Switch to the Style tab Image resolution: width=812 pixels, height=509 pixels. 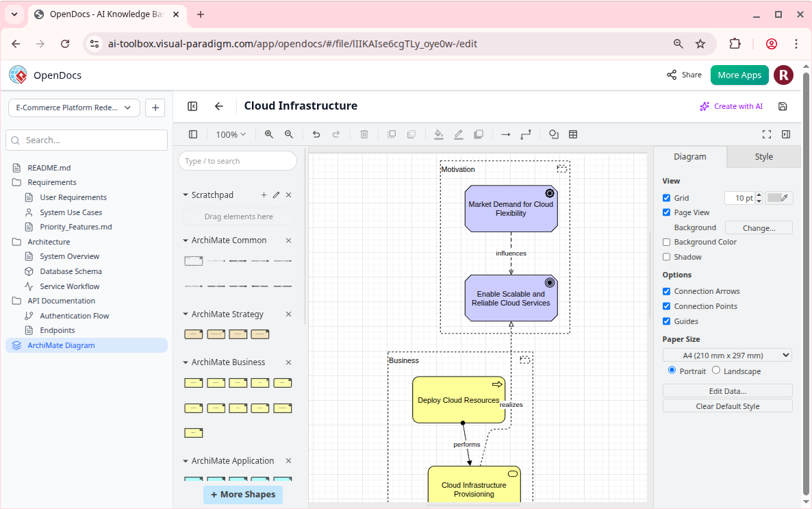click(763, 156)
